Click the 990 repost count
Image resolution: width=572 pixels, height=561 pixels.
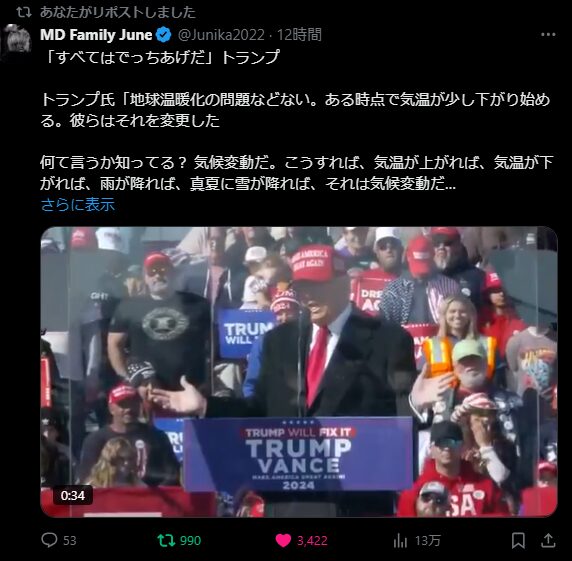coord(190,541)
